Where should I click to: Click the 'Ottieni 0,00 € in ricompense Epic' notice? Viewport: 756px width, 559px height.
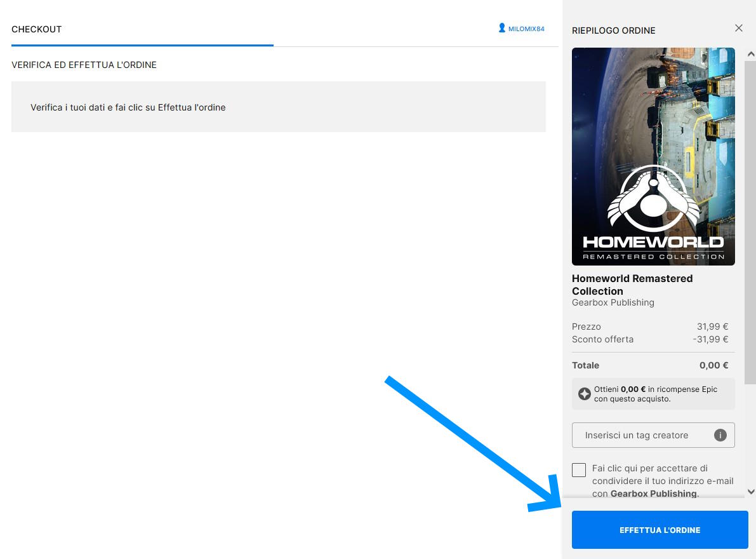(x=653, y=394)
